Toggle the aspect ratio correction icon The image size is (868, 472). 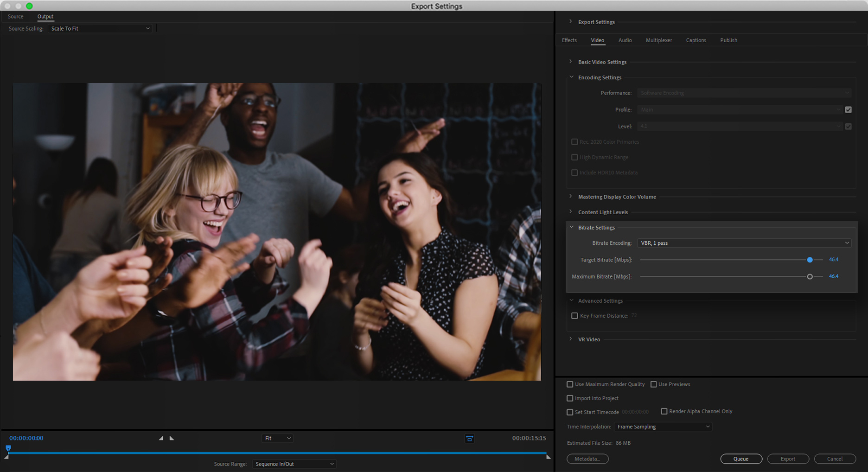pos(469,438)
